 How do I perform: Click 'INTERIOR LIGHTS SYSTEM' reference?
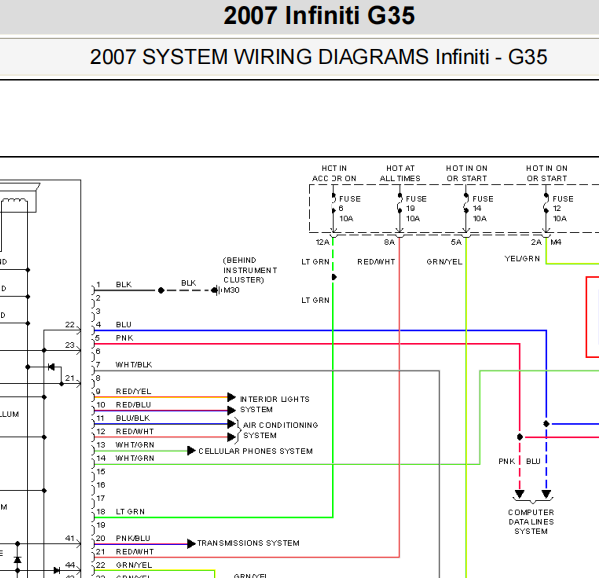274,404
